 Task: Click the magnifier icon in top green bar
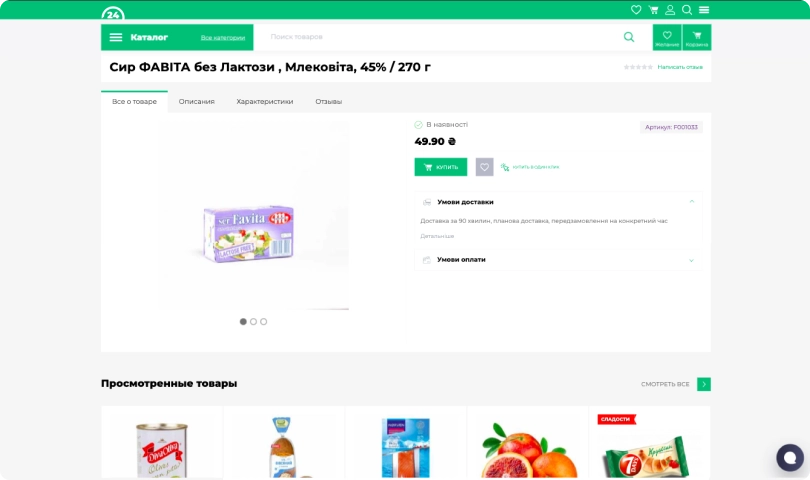point(687,10)
